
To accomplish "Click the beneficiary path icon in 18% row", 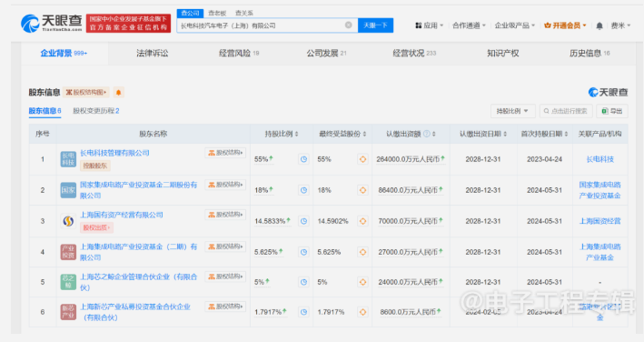I will [362, 190].
